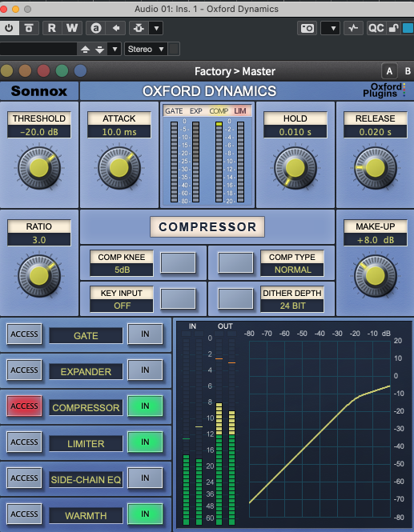Click the Hold value 0.010 s
The width and height of the screenshot is (414, 532).
(x=295, y=132)
